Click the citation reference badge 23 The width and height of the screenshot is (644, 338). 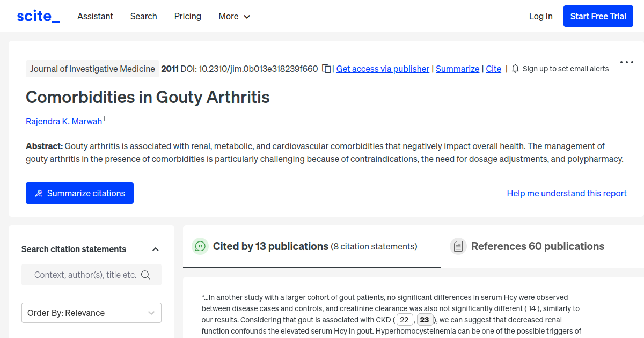pos(425,319)
